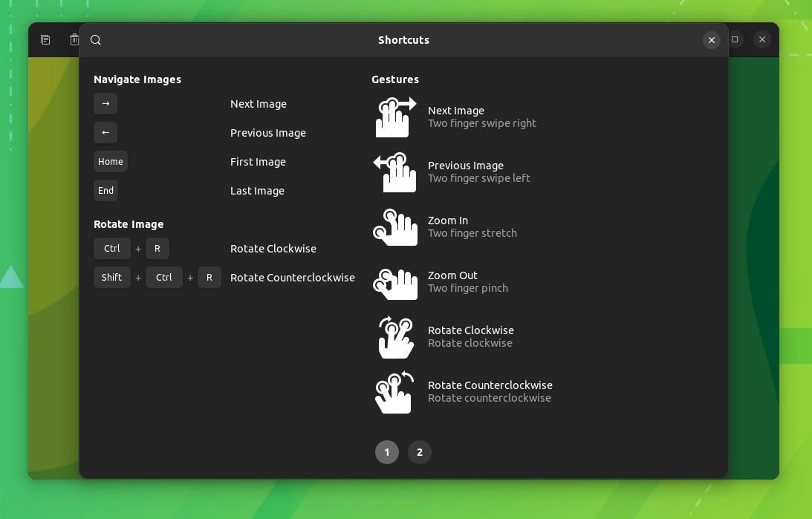812x519 pixels.
Task: Close the Shortcuts dialog
Action: [x=711, y=39]
